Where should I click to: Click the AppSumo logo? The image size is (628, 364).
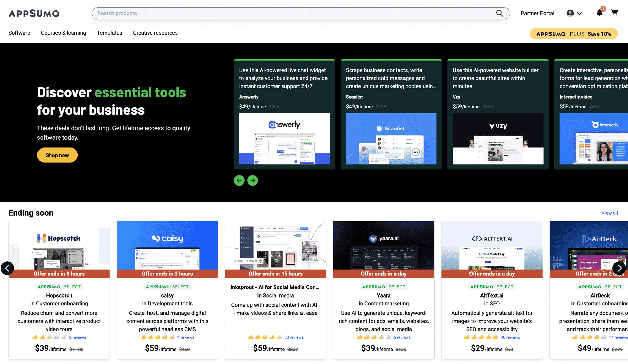(x=34, y=13)
